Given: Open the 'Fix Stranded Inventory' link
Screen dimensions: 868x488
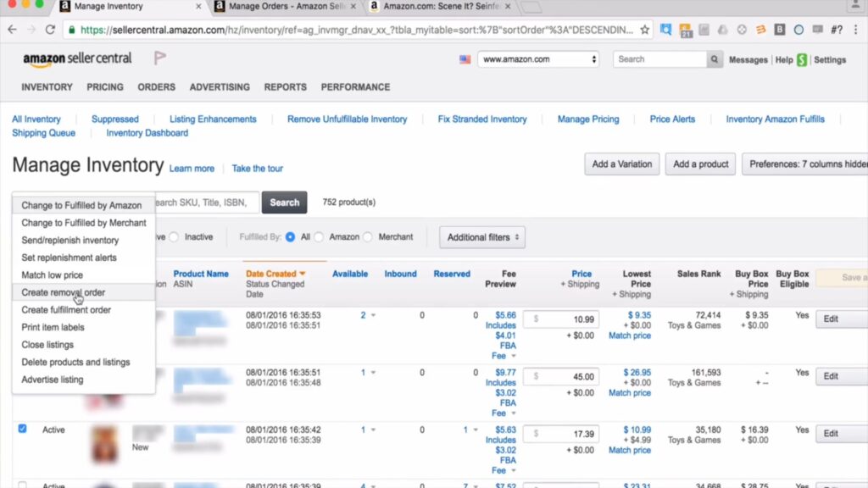Looking at the screenshot, I should tap(482, 119).
